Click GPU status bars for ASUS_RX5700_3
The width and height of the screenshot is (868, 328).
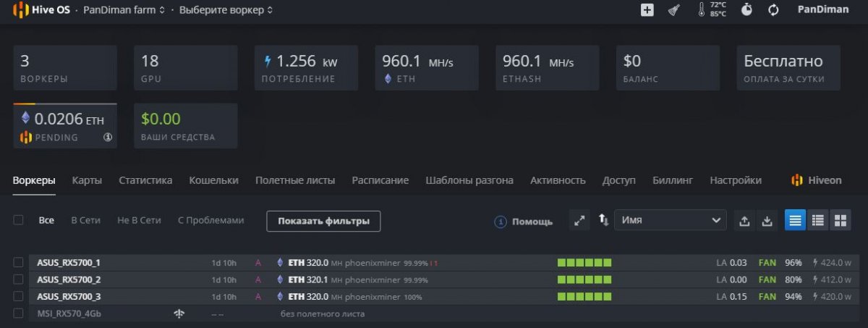coord(584,297)
